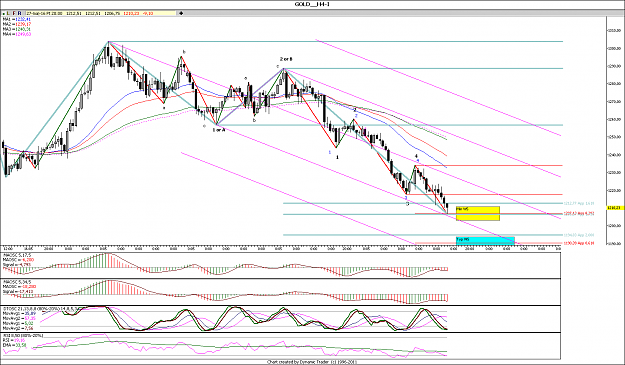The width and height of the screenshot is (625, 365).
Task: Click the MAOSC 5,34,5 indicator title
Action: (x=17, y=282)
